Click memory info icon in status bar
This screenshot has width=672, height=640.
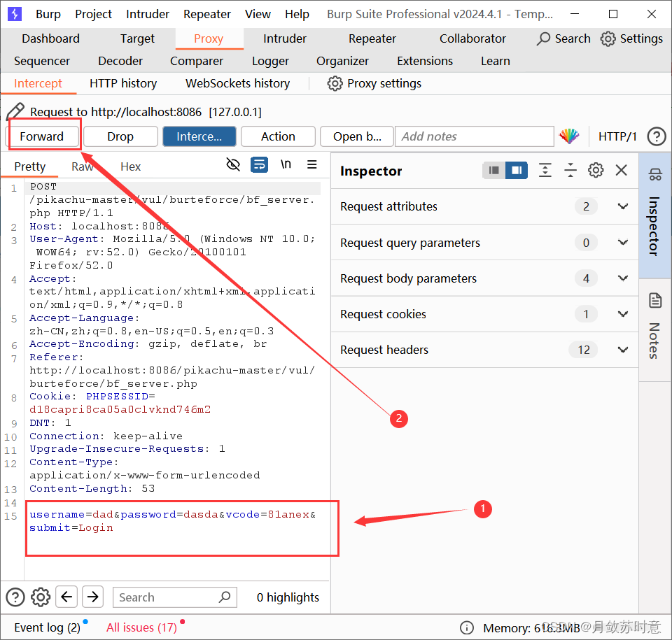pyautogui.click(x=467, y=628)
